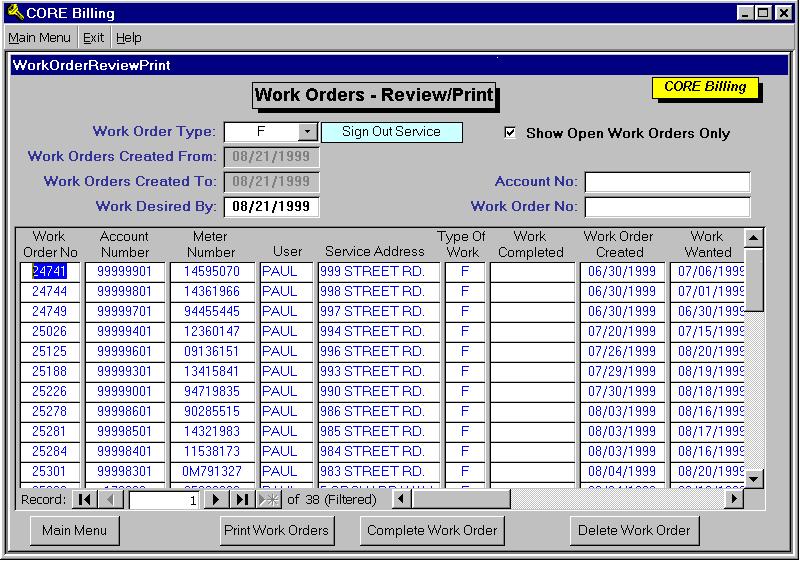Screen dimensions: 800x561
Task: Click the record number field showing 1
Action: coord(164,500)
